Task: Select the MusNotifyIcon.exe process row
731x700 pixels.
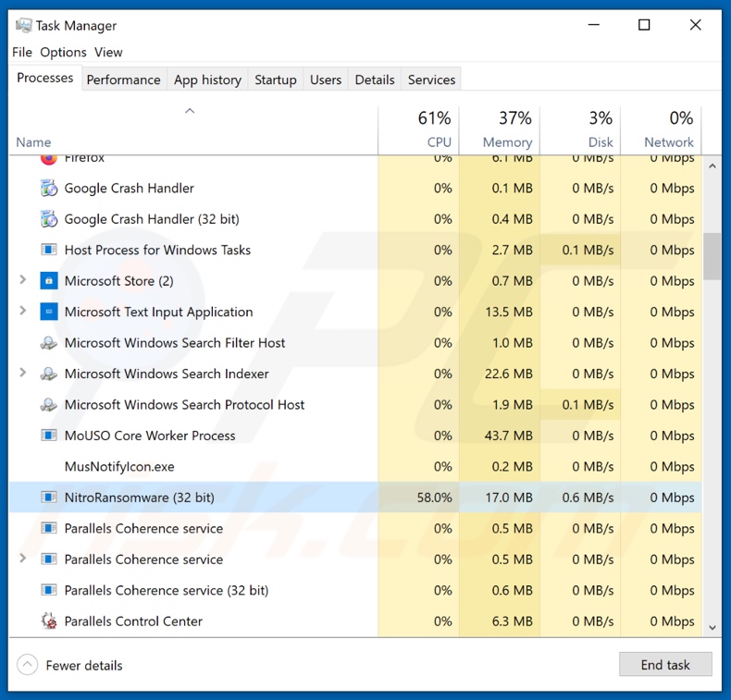Action: click(x=355, y=466)
